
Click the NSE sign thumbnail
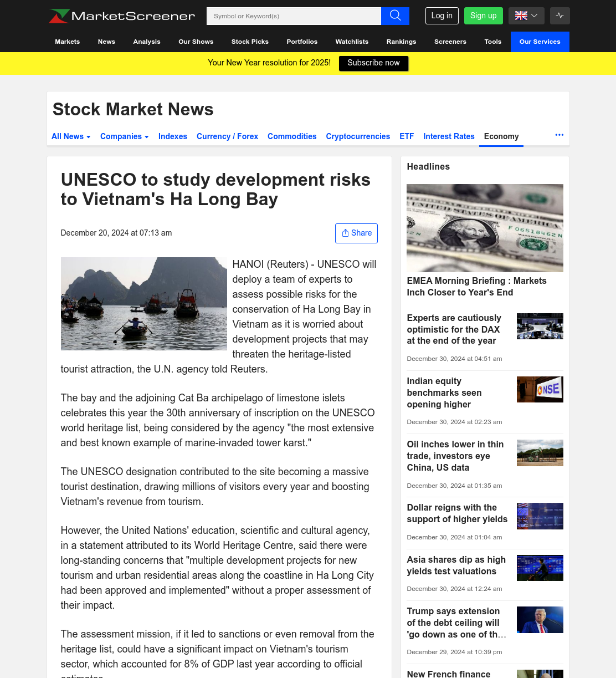pos(540,389)
